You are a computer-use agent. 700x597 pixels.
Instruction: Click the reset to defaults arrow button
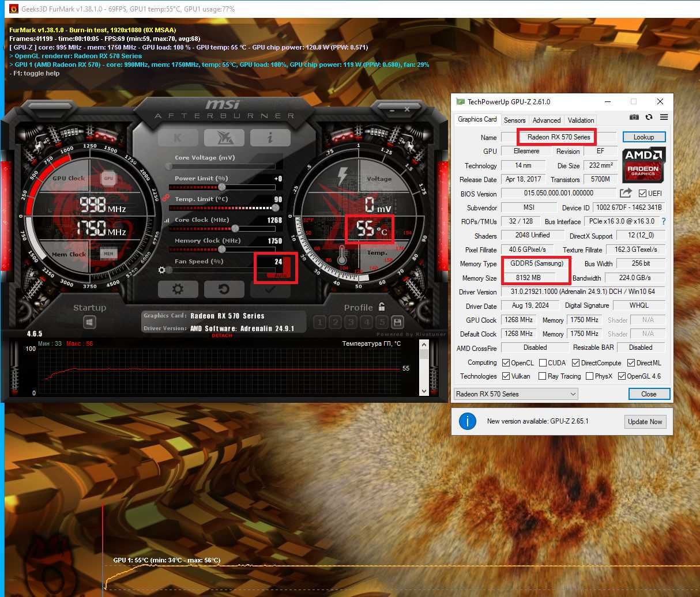point(224,289)
